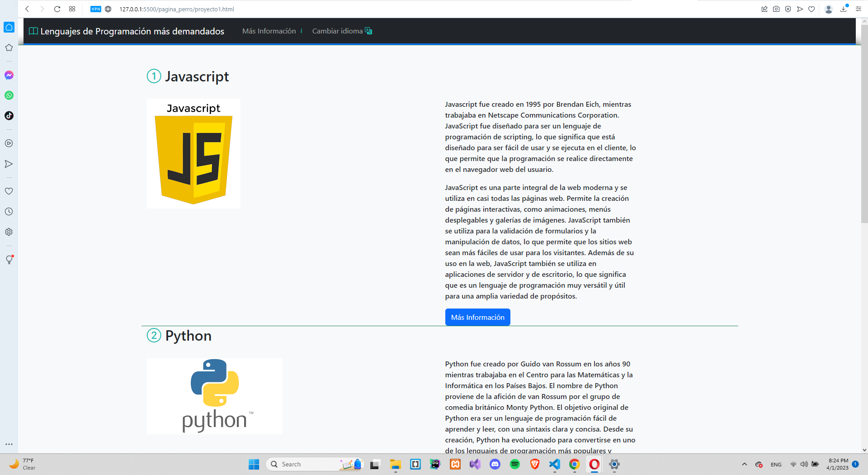Screen dimensions: 868x475
Task: Open Brave browser on taskbar
Action: pos(535,464)
